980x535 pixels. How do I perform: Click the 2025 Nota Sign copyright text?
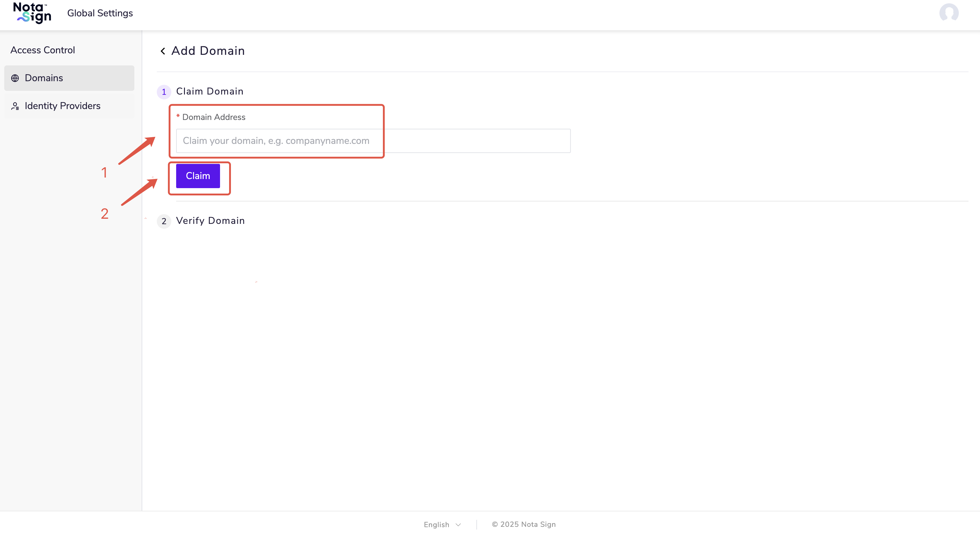point(524,524)
